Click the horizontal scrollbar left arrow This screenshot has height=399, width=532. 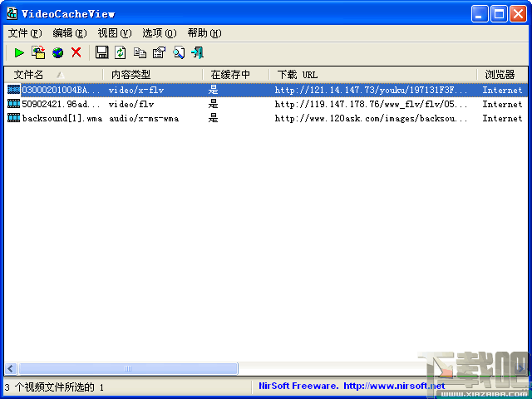pyautogui.click(x=11, y=368)
